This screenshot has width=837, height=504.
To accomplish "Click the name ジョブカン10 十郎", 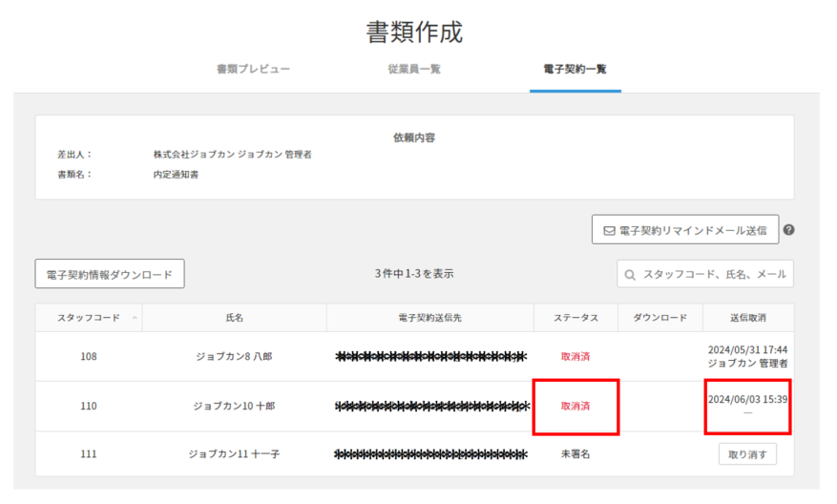I will (234, 406).
